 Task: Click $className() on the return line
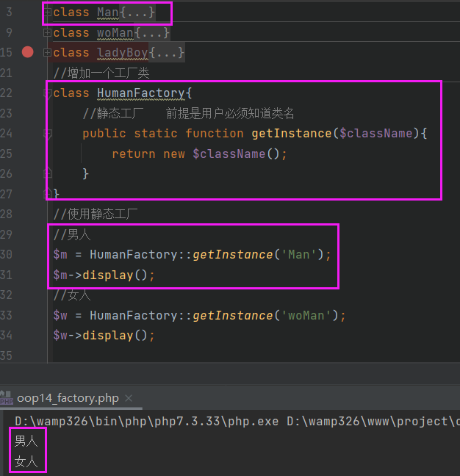pos(236,154)
